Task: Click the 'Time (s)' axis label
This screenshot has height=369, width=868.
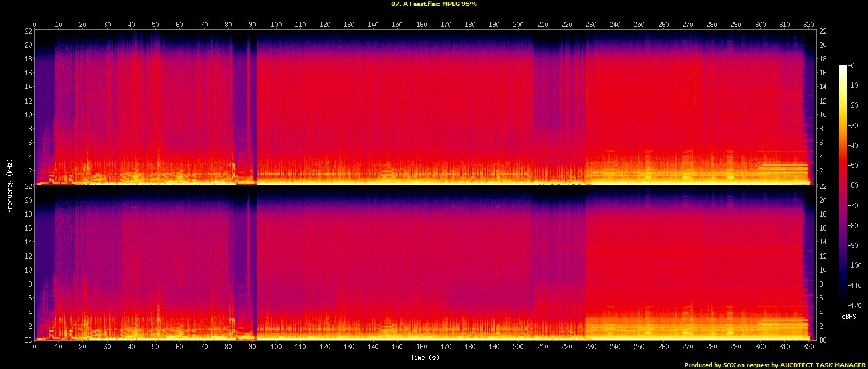Action: (425, 358)
